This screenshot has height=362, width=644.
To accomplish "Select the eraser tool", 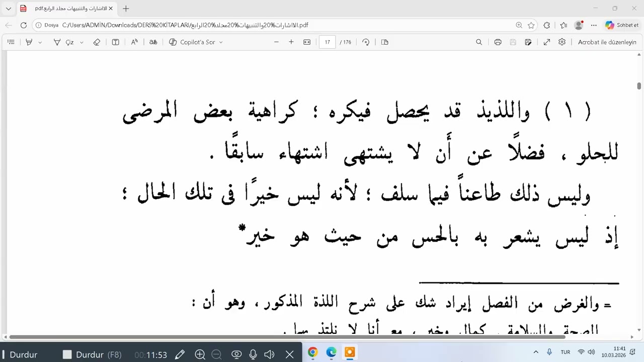I will click(x=97, y=42).
